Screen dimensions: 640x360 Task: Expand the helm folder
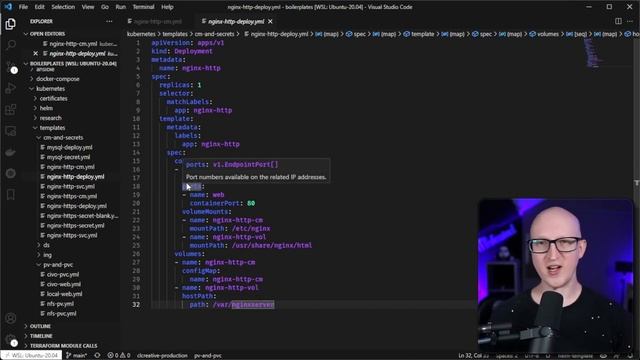pyautogui.click(x=46, y=108)
